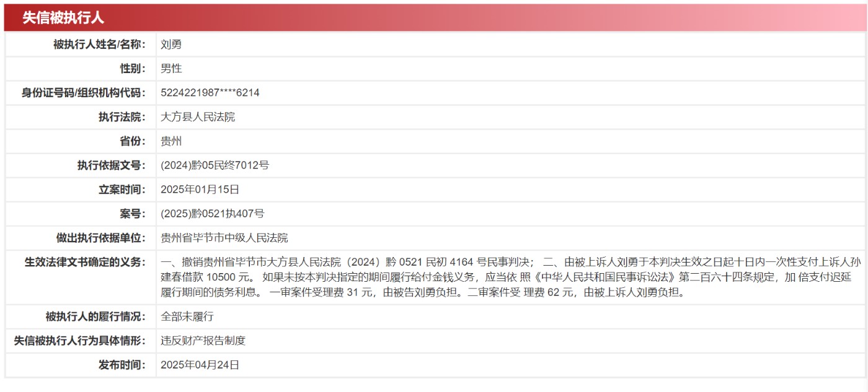This screenshot has height=392, width=868.
Task: Click the filing date 2025年01月15日
Action: (x=200, y=189)
